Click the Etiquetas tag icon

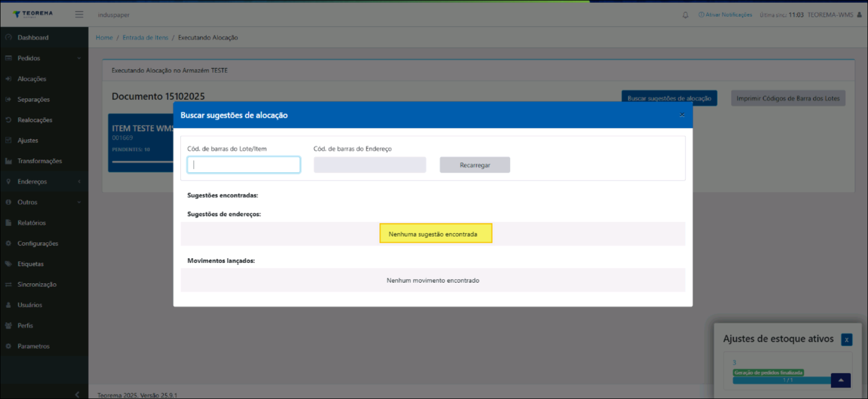click(8, 264)
